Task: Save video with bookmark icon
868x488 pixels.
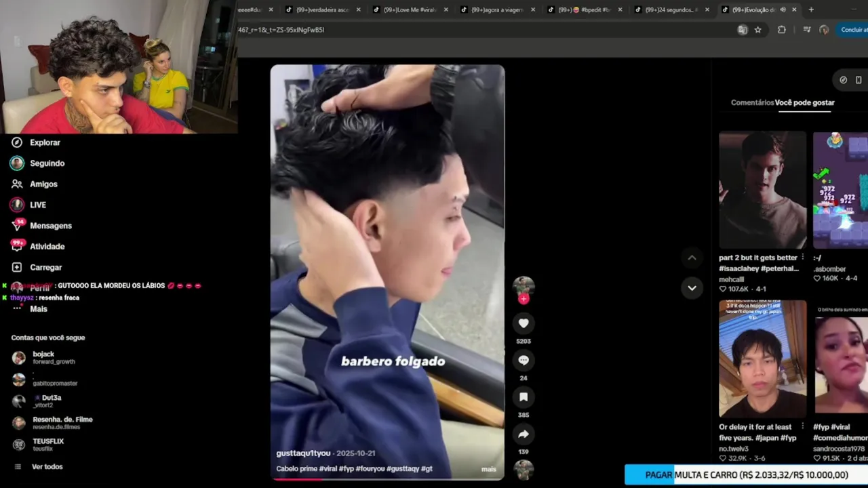Action: point(524,396)
